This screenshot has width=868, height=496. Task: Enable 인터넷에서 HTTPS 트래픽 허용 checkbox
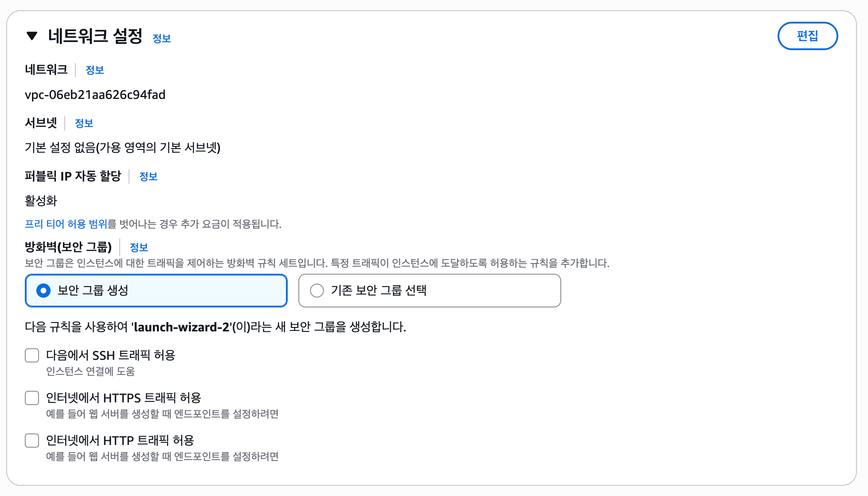pyautogui.click(x=31, y=398)
